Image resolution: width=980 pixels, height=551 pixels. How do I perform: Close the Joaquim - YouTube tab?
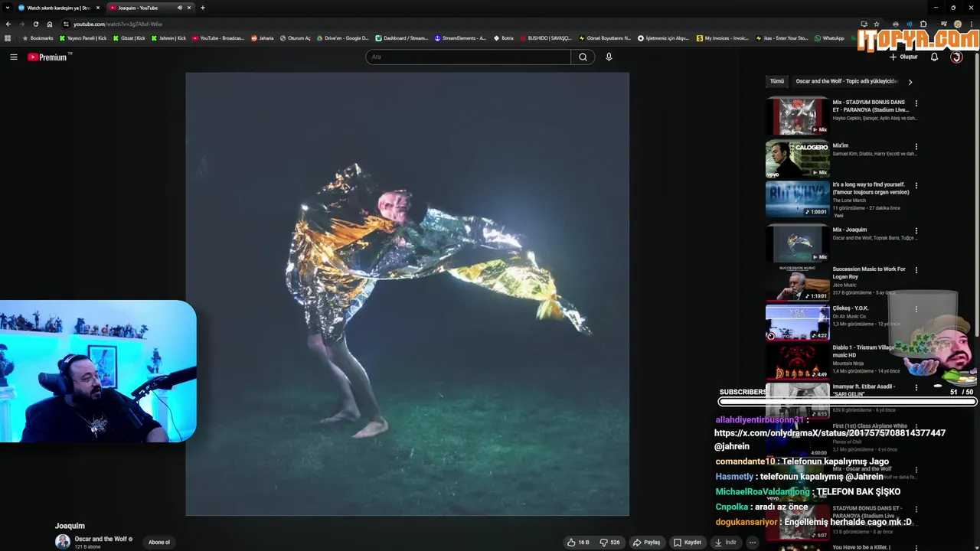coord(189,8)
